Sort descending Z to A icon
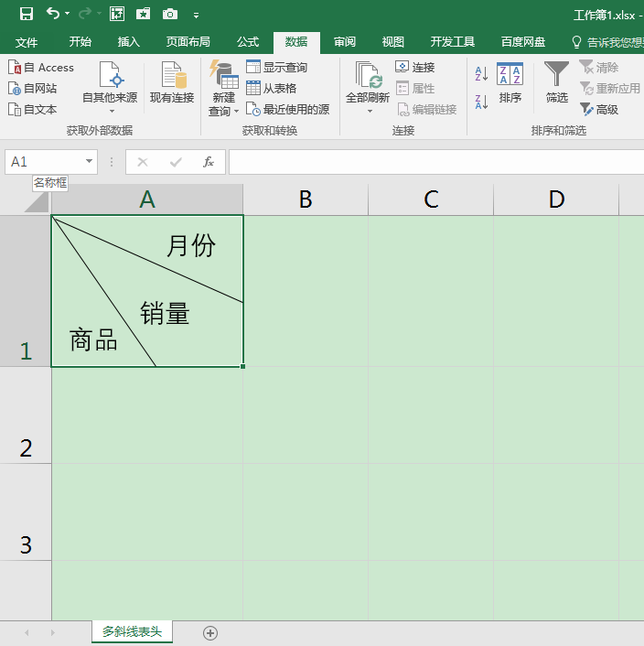 tap(482, 102)
